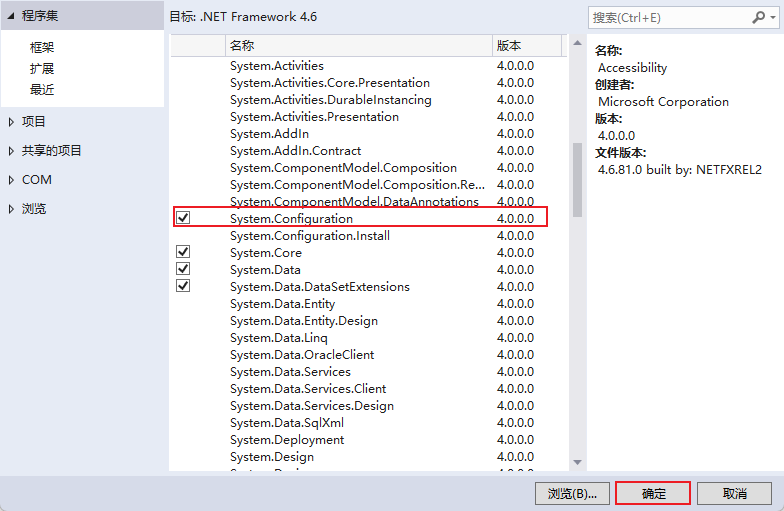Screen dimensions: 784x511
Task: Select the System.ComponentModel.DataAnnotations row
Action: click(368, 201)
